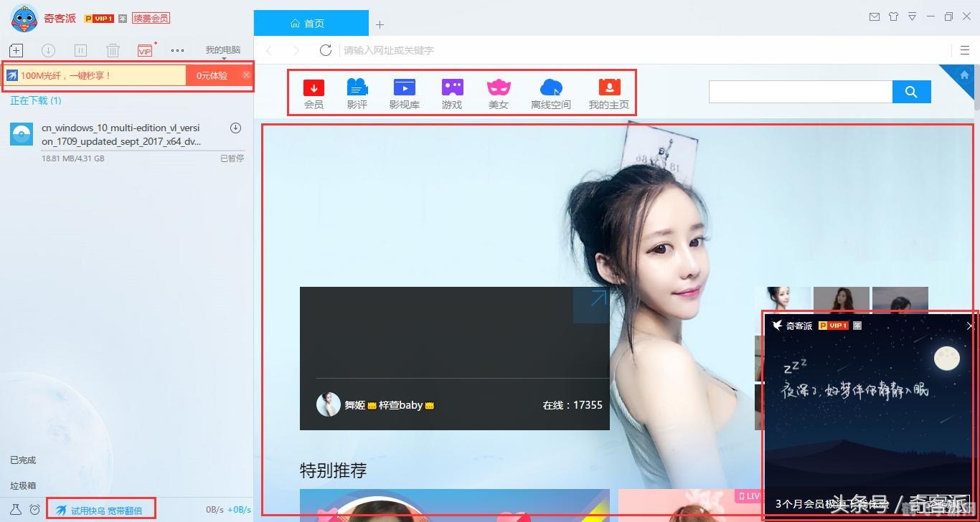
Task: Expand the browser menu via hamburger icon
Action: [965, 50]
